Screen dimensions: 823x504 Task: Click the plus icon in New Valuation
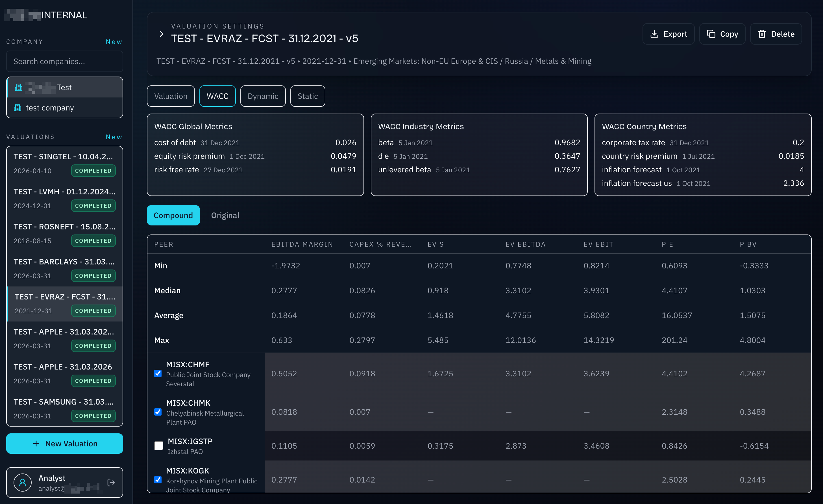[36, 444]
